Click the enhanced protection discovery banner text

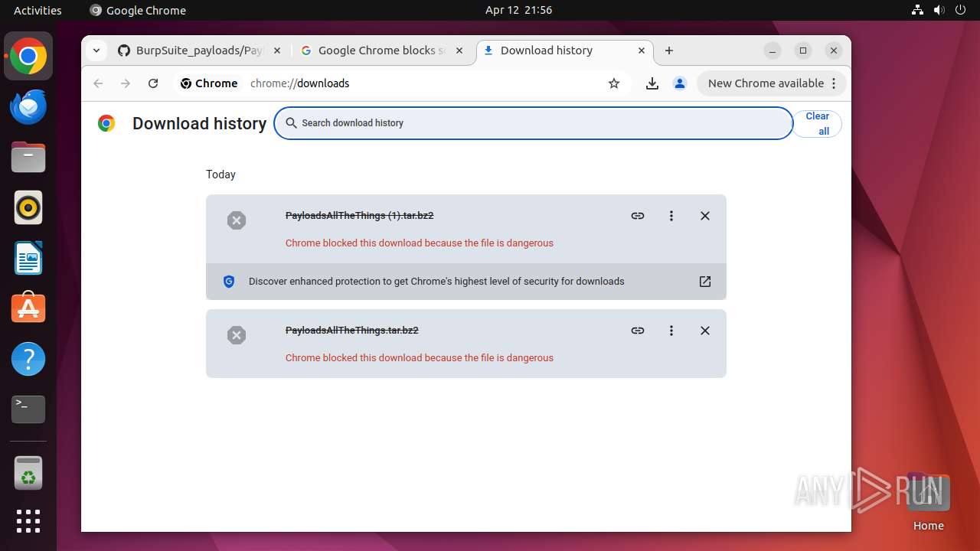click(x=436, y=282)
